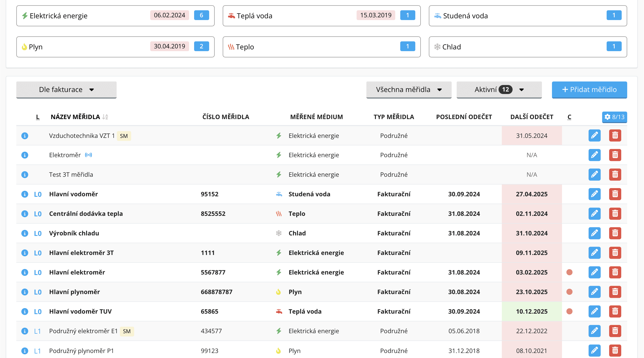Screen dimensions: 644x358
Task: Click the 30.04.2019 date badge on Plyn
Action: 169,46
